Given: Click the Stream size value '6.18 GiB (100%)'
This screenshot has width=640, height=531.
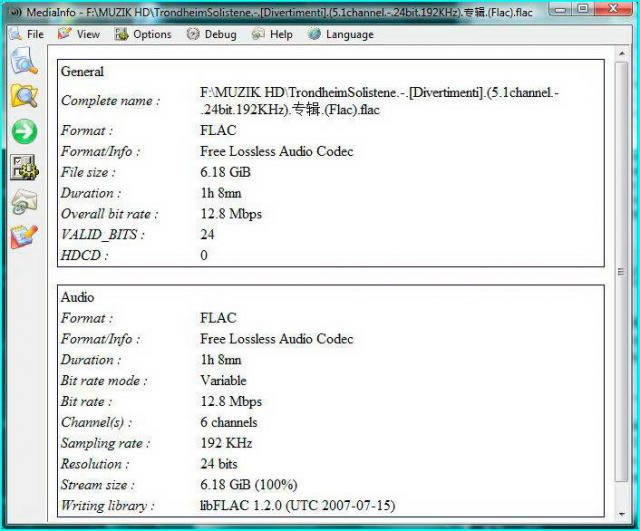Looking at the screenshot, I should 249,485.
